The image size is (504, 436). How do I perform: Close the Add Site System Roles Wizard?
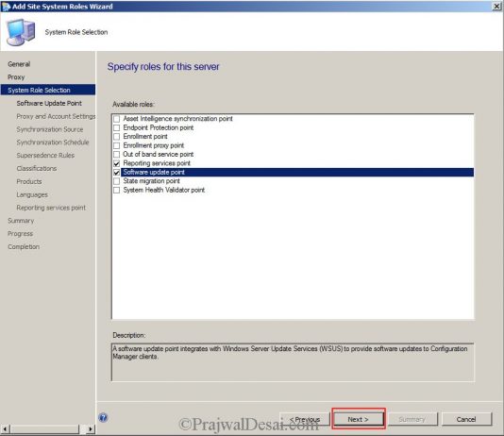pyautogui.click(x=496, y=6)
